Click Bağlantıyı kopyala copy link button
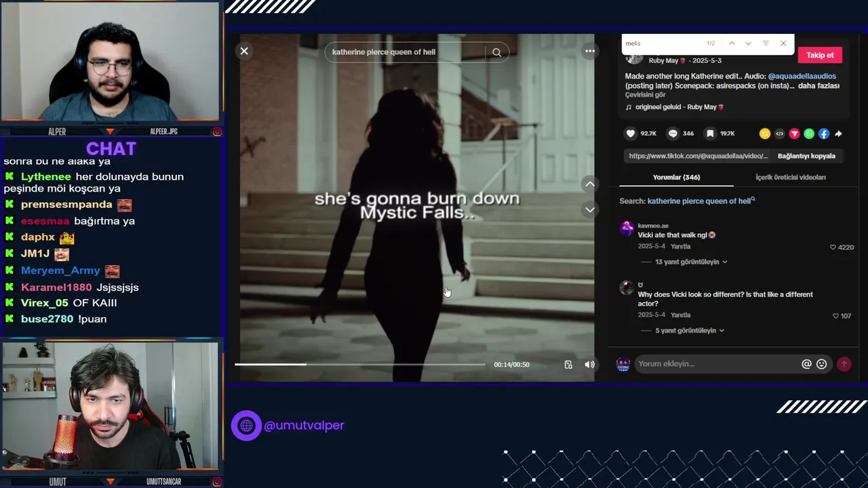The height and width of the screenshot is (488, 868). coord(806,156)
